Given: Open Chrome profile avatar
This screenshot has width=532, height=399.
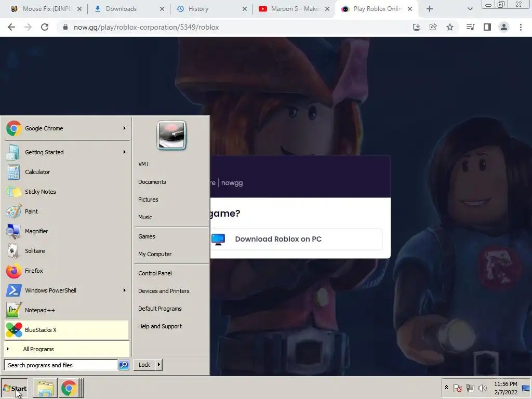Looking at the screenshot, I should coord(504,27).
